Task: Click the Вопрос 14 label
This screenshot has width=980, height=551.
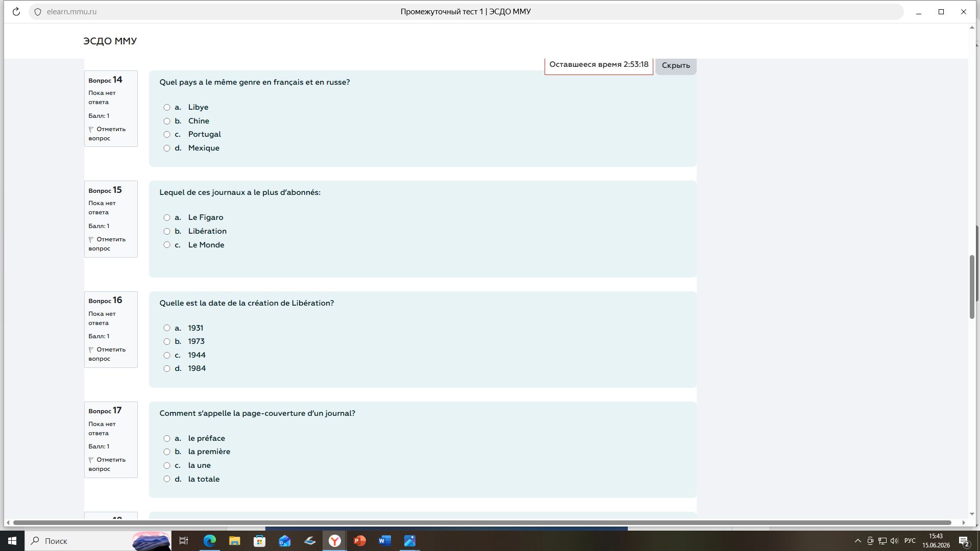Action: coord(105,80)
